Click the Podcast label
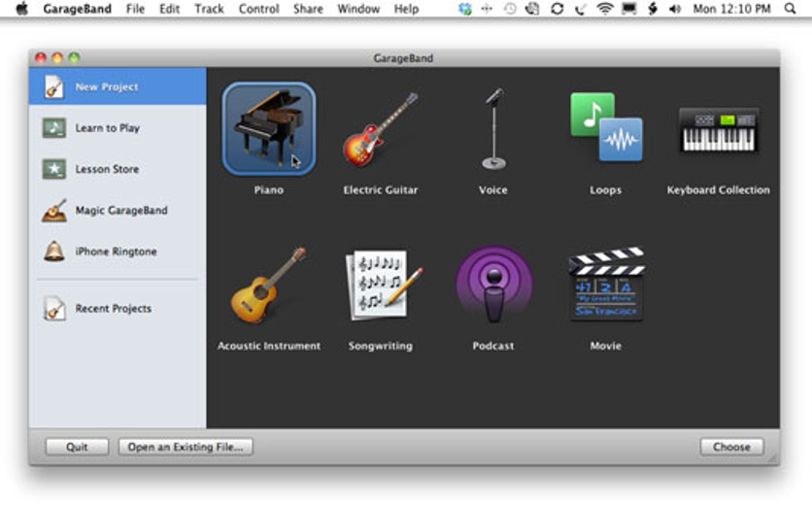 click(x=493, y=346)
